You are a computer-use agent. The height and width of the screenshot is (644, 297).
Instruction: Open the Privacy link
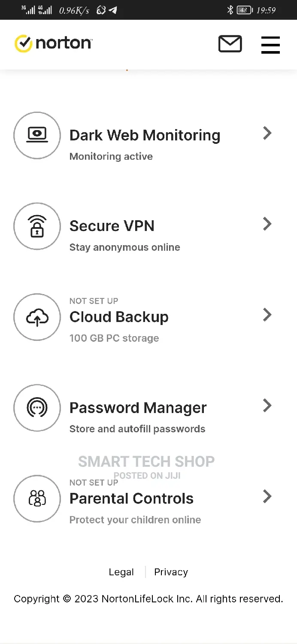171,571
